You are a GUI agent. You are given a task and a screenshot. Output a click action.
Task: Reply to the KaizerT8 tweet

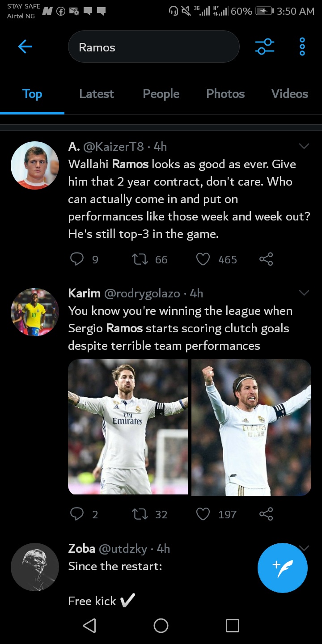pyautogui.click(x=77, y=259)
